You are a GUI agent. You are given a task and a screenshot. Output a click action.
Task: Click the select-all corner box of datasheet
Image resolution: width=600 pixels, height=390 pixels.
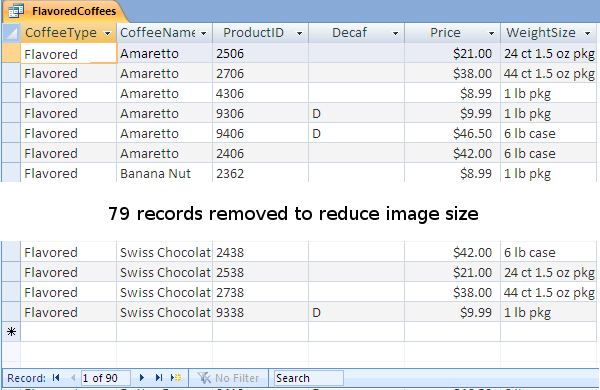(x=11, y=33)
